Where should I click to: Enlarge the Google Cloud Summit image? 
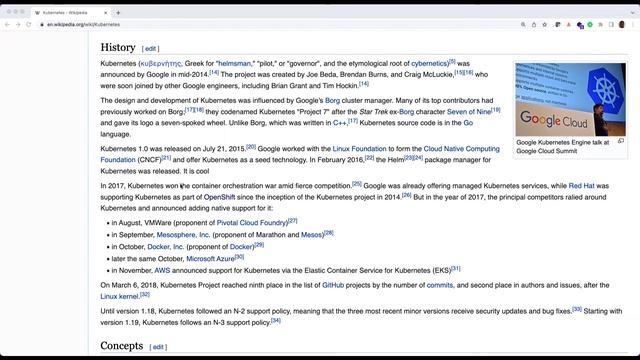click(621, 141)
